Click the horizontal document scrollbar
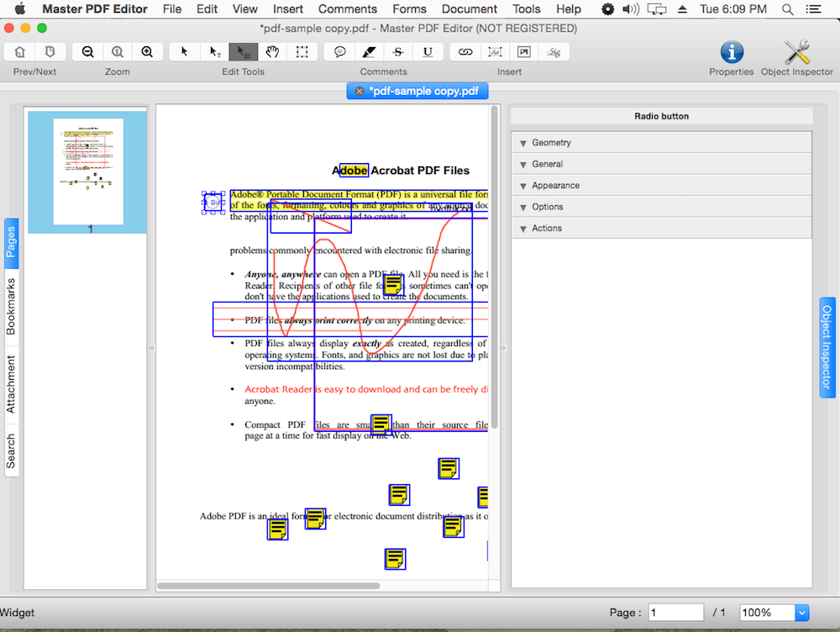 269,586
